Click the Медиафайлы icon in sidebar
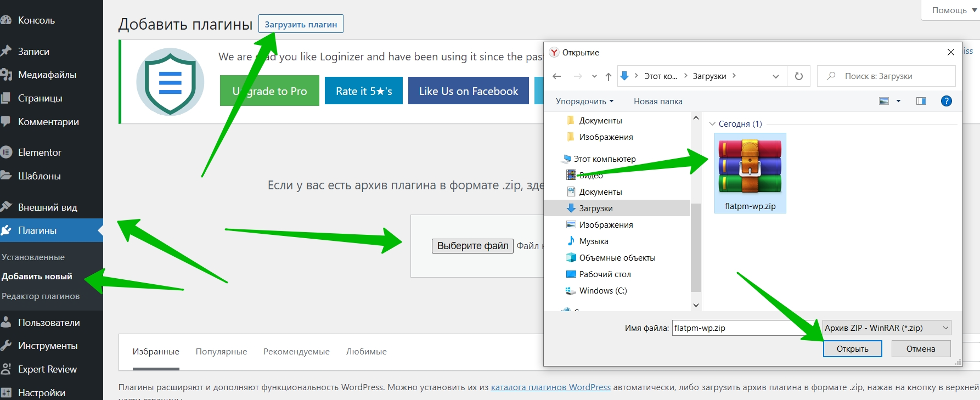The width and height of the screenshot is (980, 400). 6,75
